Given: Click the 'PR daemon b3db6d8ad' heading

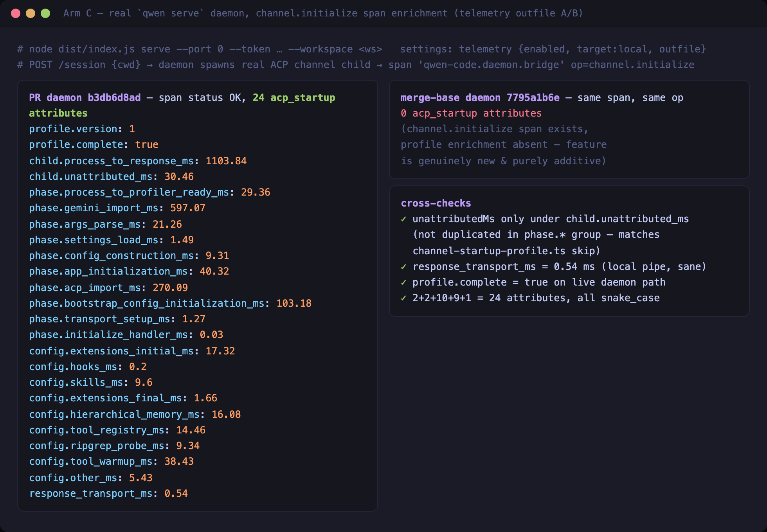Looking at the screenshot, I should point(85,98).
